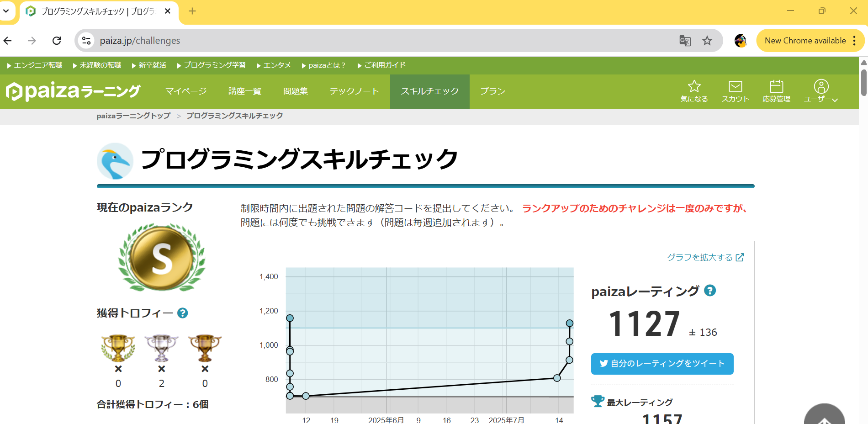Open 新卒就活 top link

[149, 65]
